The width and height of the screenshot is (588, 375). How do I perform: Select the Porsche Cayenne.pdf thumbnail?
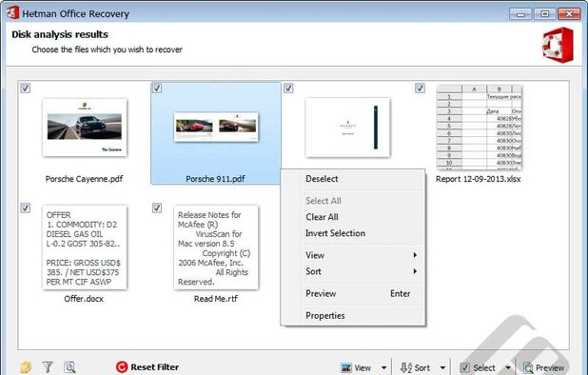tap(85, 128)
